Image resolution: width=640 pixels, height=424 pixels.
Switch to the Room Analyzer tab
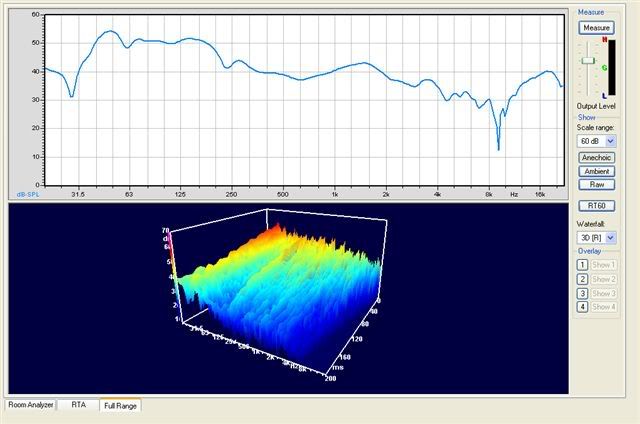pos(30,405)
